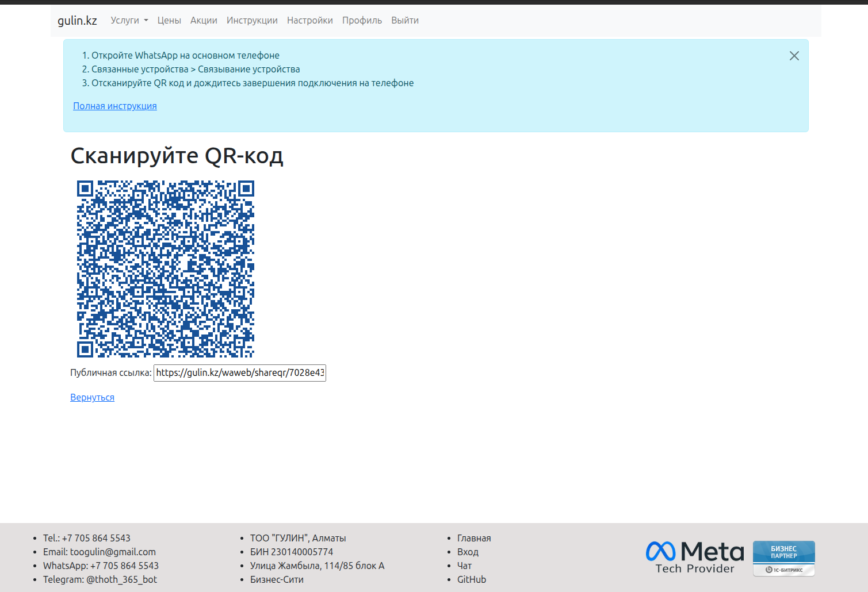The width and height of the screenshot is (868, 592).
Task: Open the Полная инструкция link
Action: (115, 106)
